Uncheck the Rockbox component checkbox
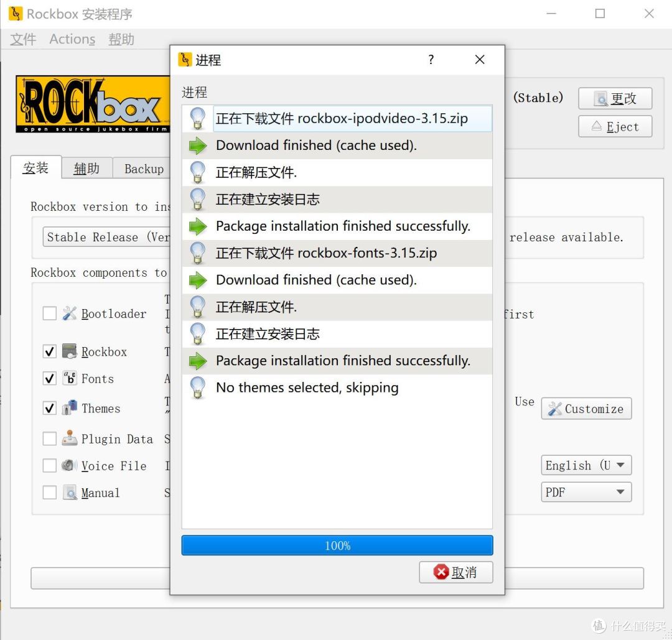The height and width of the screenshot is (640, 672). [x=50, y=351]
